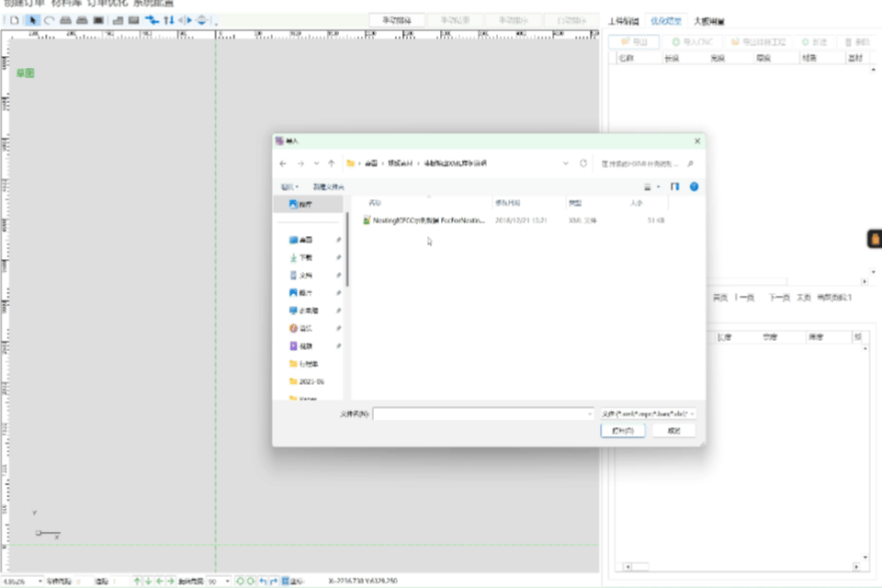Open the file type filter dropdown

click(648, 414)
